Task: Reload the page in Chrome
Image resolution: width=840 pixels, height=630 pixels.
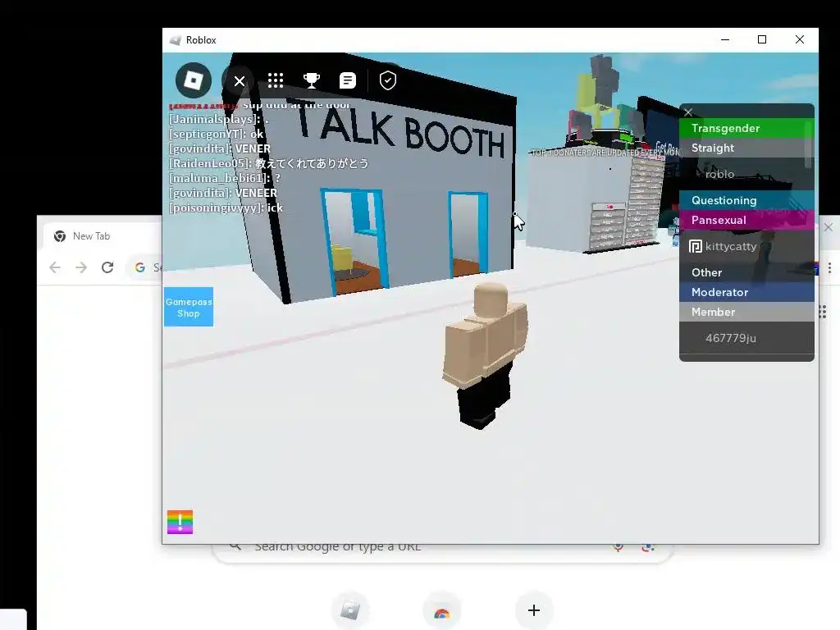Action: [107, 267]
